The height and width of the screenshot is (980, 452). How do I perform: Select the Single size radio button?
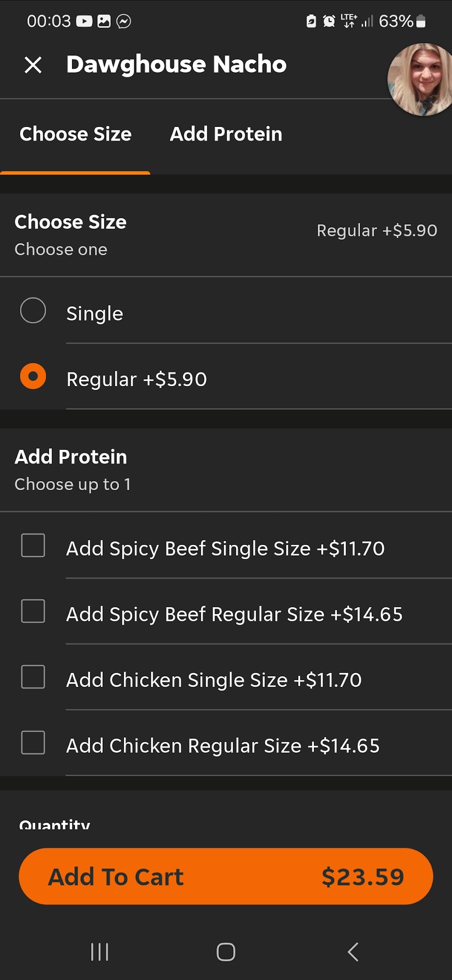tap(33, 311)
